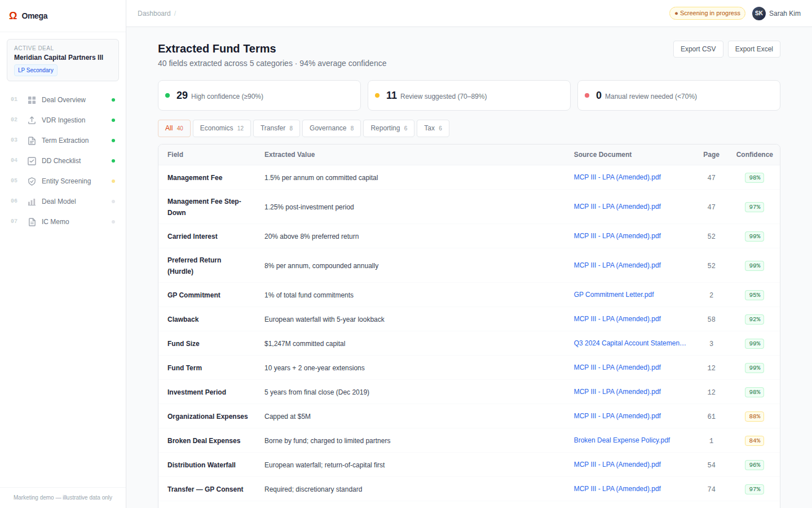Click the Omega logo icon
This screenshot has width=812, height=508.
[13, 16]
